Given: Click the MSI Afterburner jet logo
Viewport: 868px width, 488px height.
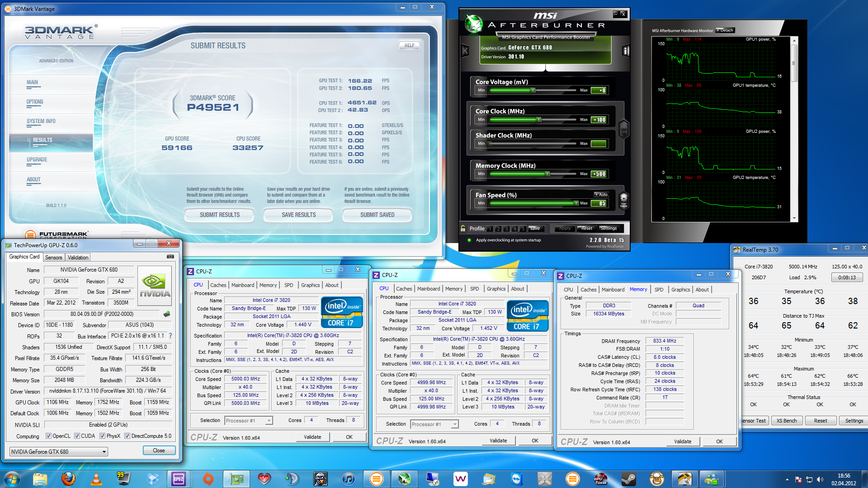Looking at the screenshot, I should click(474, 24).
